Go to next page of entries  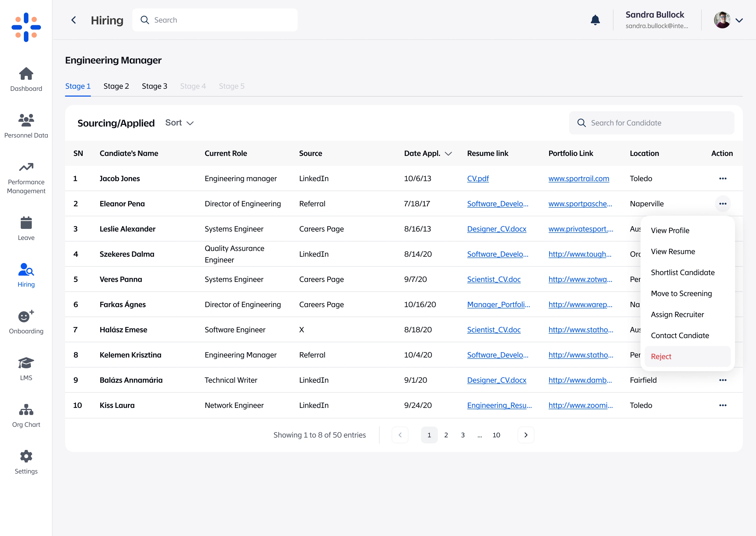coord(526,435)
